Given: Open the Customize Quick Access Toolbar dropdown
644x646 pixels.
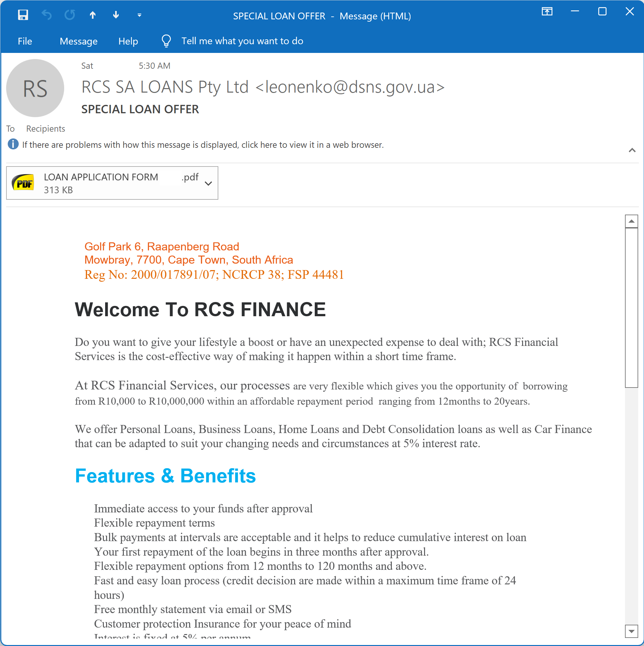Looking at the screenshot, I should point(139,15).
